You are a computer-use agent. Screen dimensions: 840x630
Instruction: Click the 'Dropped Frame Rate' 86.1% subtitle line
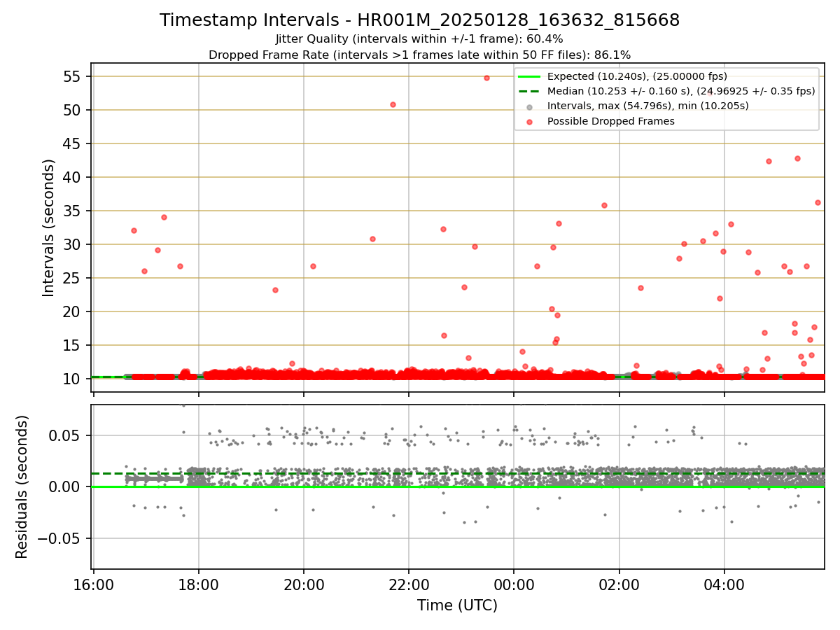(x=419, y=55)
